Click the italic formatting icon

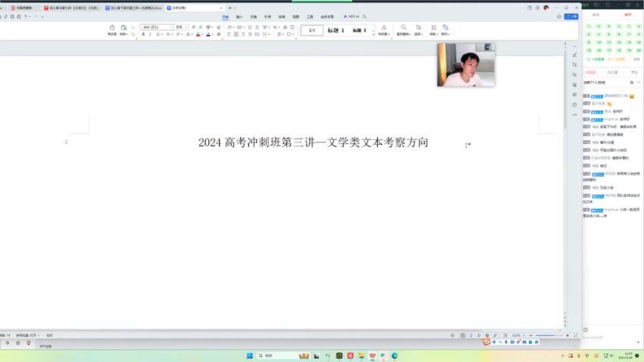[151, 34]
